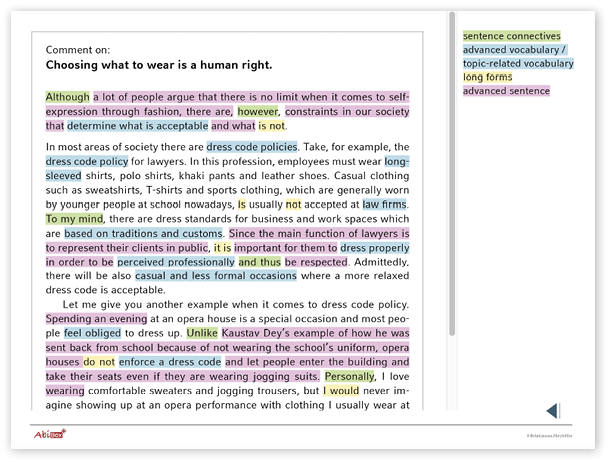Click the highlighted phrase 'feel obliged'
This screenshot has height=463, width=609.
pos(92,333)
